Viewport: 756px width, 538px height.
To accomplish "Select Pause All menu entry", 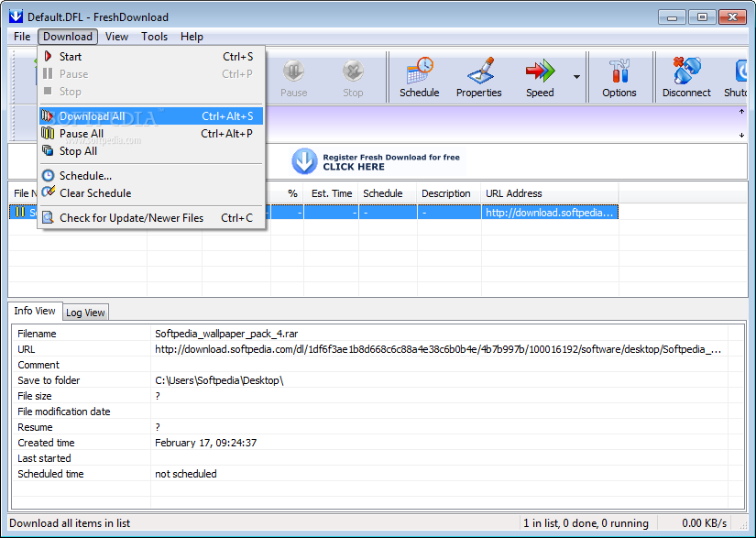I will point(151,134).
